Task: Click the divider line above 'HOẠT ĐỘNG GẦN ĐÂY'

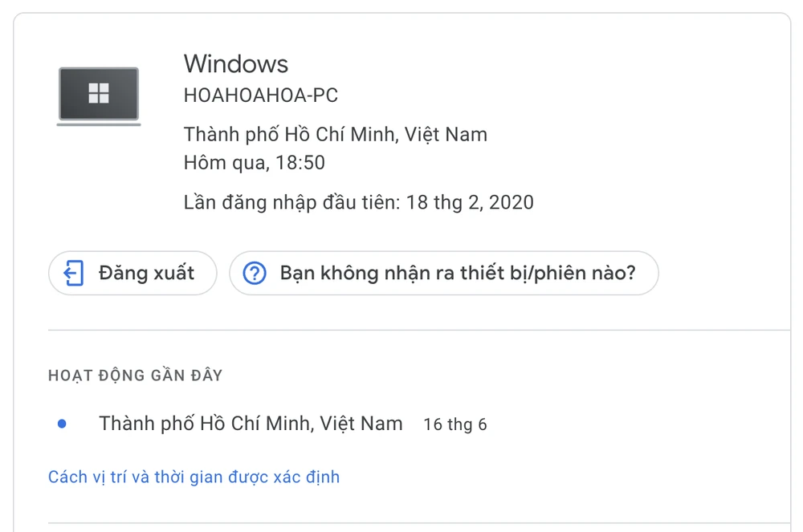Action: click(418, 330)
